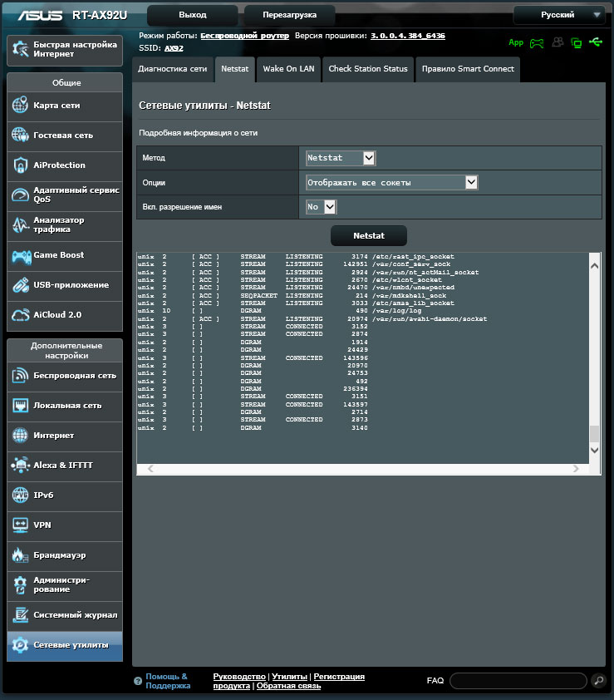Open Quick Internet Setup icon
The height and width of the screenshot is (700, 614).
click(21, 49)
